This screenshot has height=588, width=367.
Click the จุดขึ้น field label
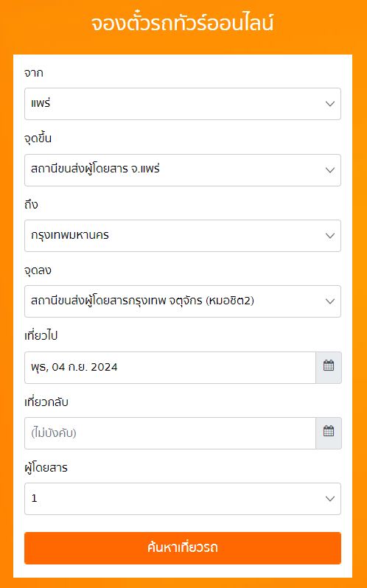click(x=38, y=139)
